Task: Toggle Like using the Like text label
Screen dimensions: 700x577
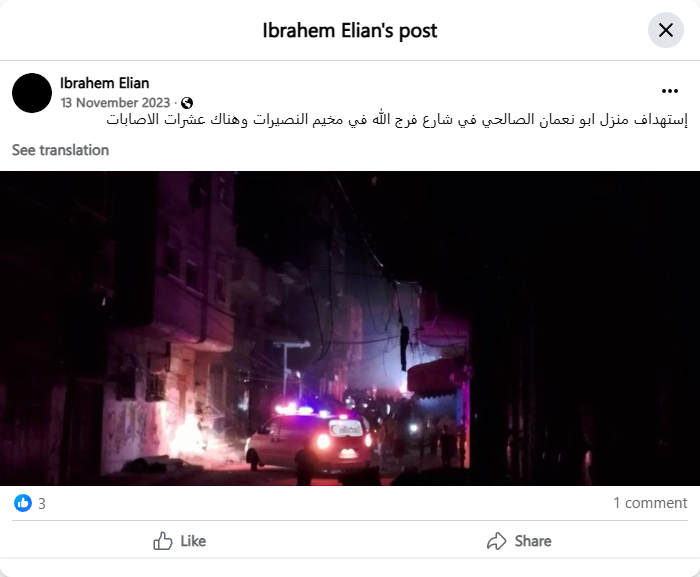Action: [193, 541]
